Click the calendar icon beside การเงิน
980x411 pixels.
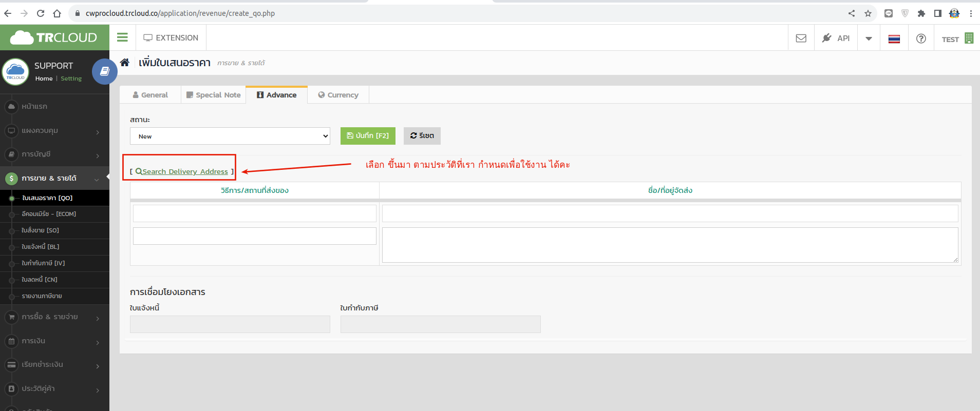coord(11,341)
